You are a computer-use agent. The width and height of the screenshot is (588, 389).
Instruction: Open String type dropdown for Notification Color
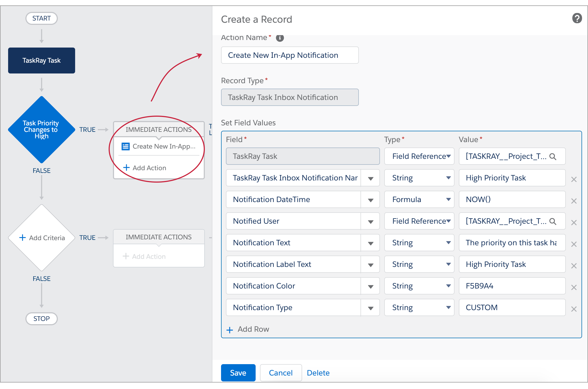[x=419, y=286]
